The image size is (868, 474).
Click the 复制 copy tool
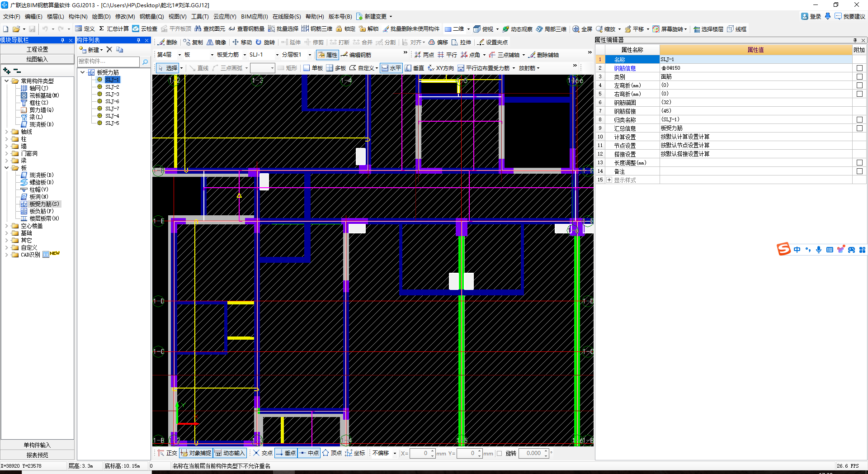[x=193, y=42]
